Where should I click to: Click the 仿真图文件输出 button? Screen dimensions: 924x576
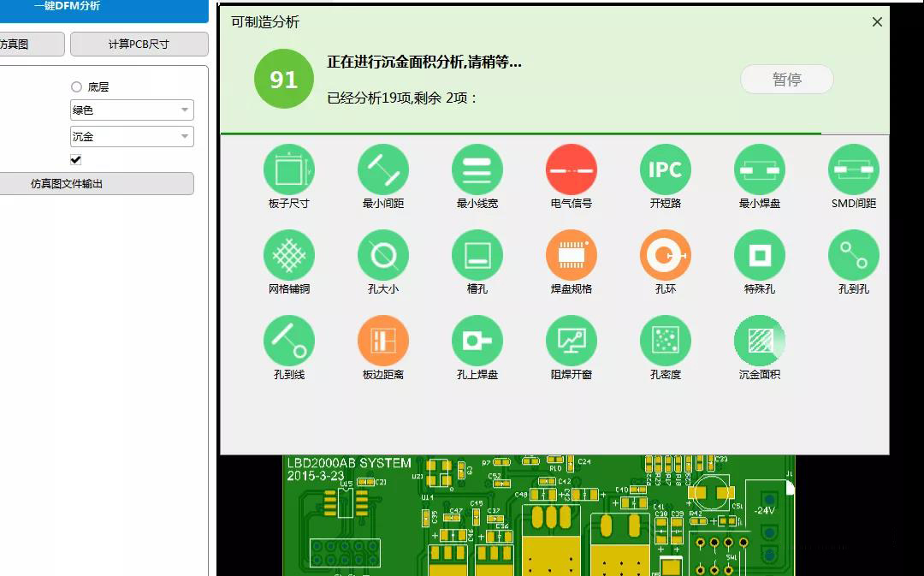click(97, 183)
